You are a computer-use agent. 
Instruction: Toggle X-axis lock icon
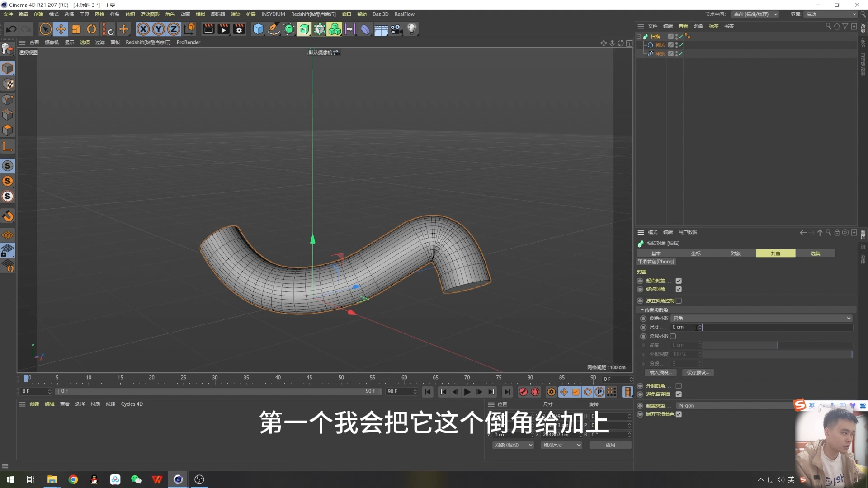click(143, 29)
